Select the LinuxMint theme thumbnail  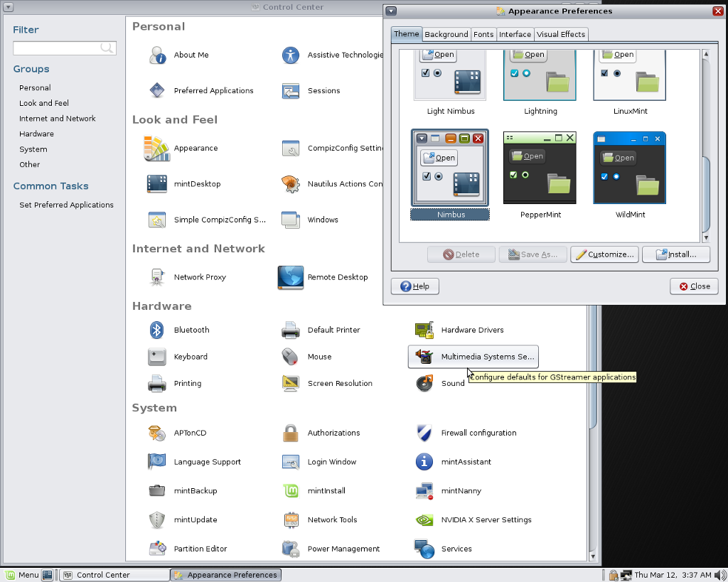[x=630, y=75]
